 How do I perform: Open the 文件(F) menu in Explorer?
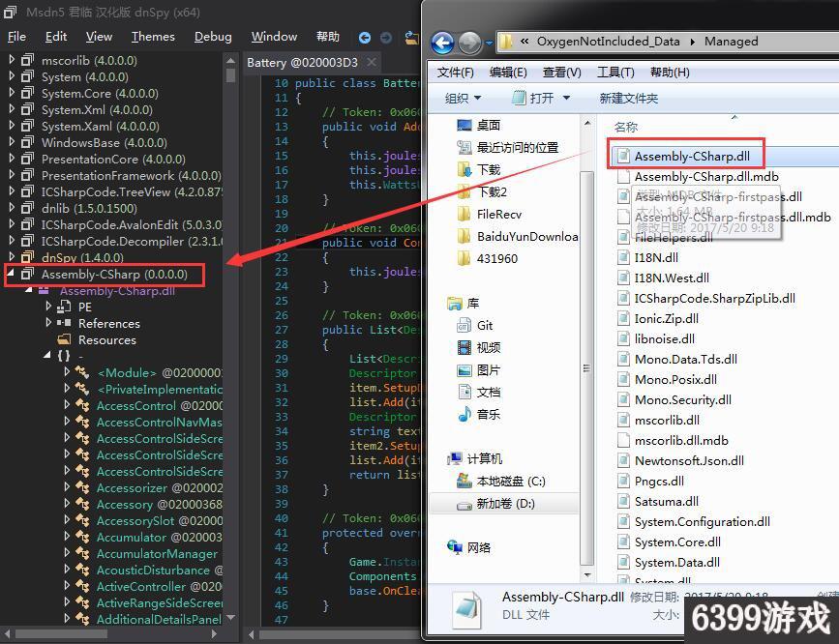(456, 73)
